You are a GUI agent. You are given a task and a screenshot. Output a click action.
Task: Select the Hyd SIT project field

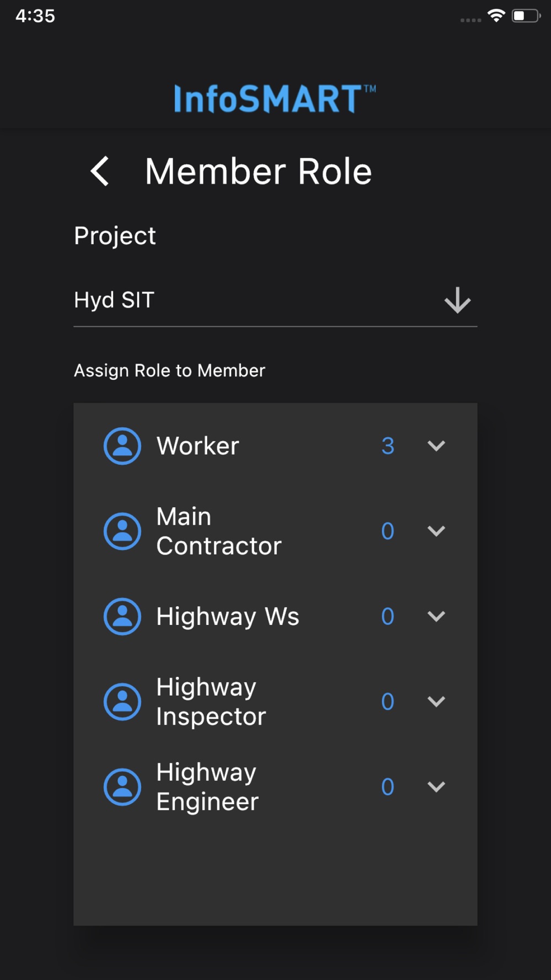point(248,300)
